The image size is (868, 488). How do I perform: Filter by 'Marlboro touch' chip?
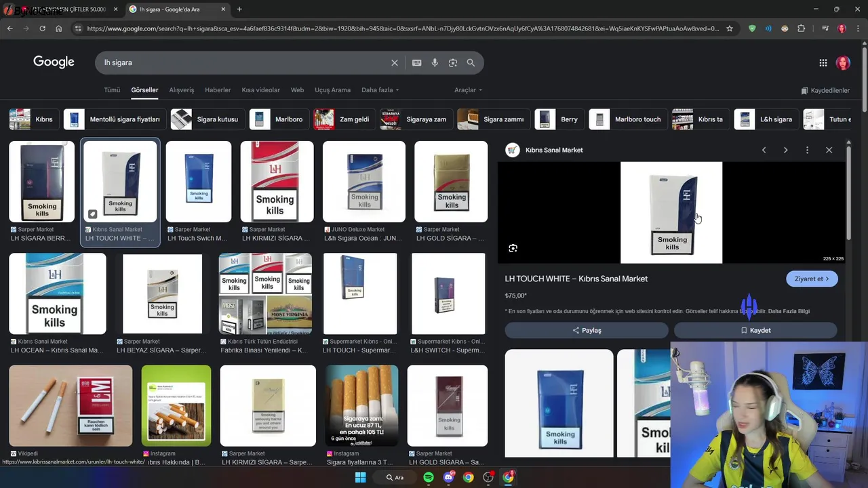click(x=627, y=119)
